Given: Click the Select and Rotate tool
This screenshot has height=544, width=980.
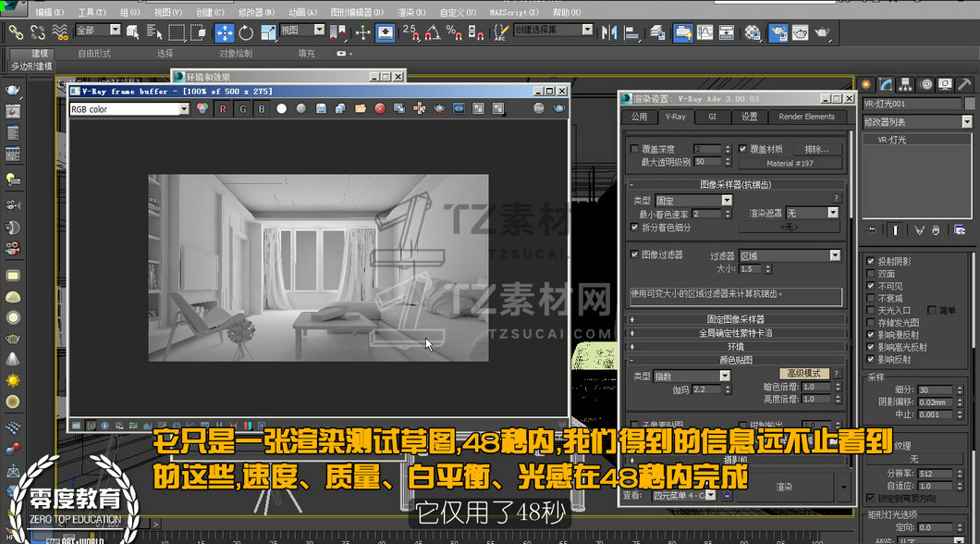Looking at the screenshot, I should pyautogui.click(x=246, y=32).
